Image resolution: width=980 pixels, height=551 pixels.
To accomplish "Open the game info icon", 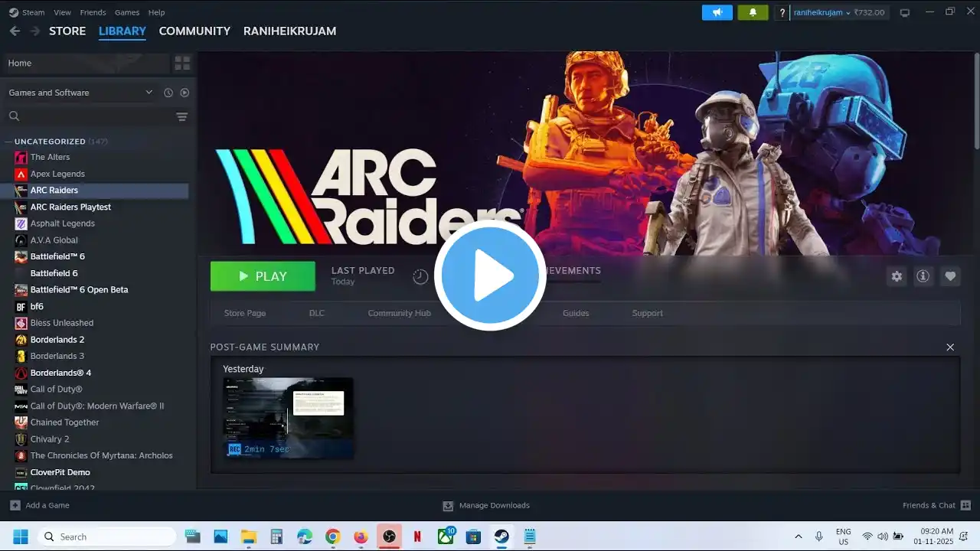I will 923,276.
